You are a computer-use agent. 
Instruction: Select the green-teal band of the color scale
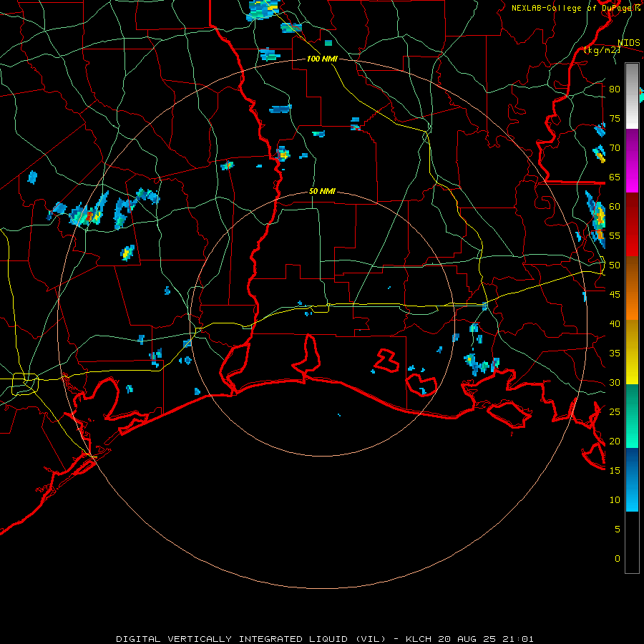coord(632,416)
